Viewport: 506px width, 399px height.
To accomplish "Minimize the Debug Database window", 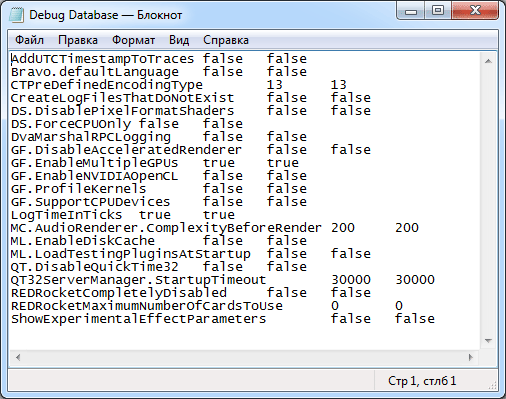I will pos(411,11).
